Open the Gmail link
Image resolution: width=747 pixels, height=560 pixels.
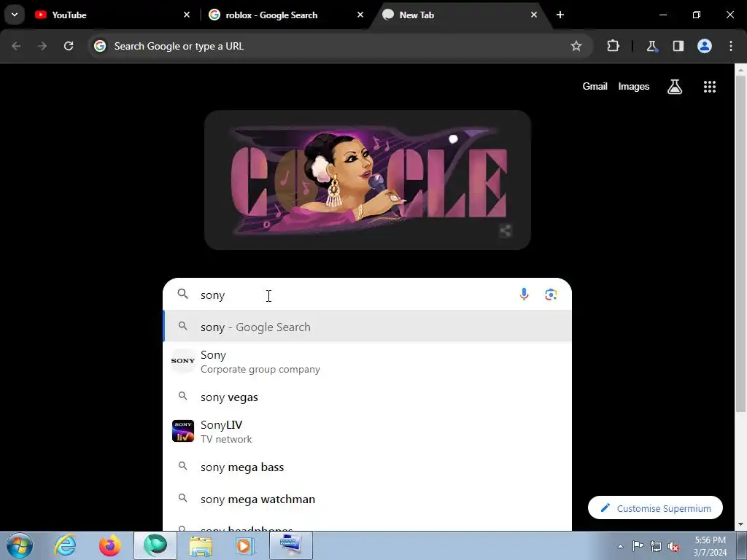[x=595, y=87]
